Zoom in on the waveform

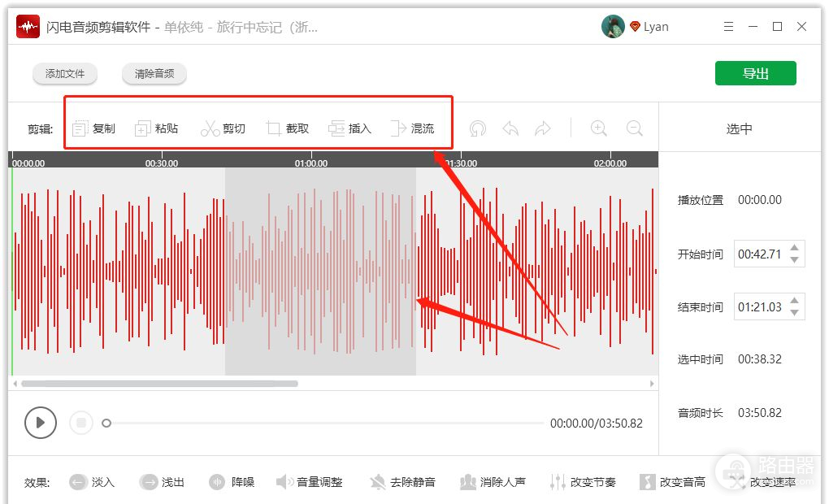coord(598,128)
